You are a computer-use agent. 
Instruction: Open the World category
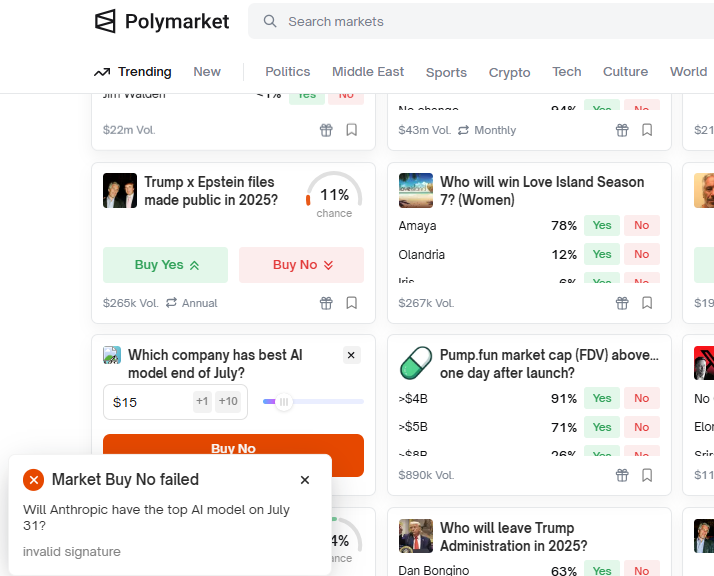click(x=688, y=72)
